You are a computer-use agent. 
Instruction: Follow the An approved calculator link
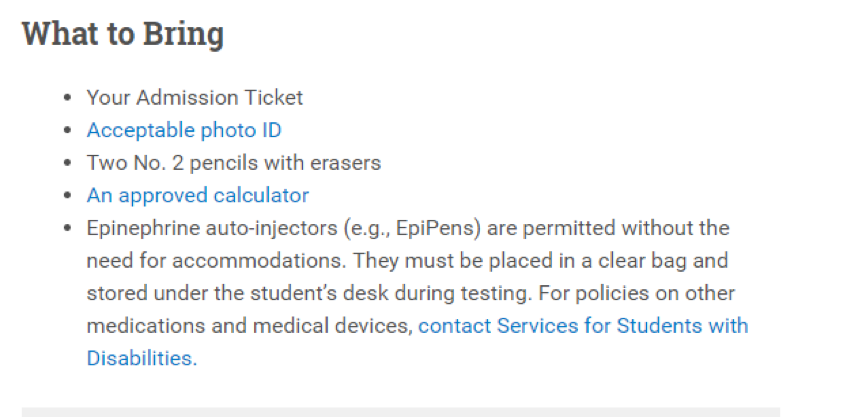click(197, 195)
